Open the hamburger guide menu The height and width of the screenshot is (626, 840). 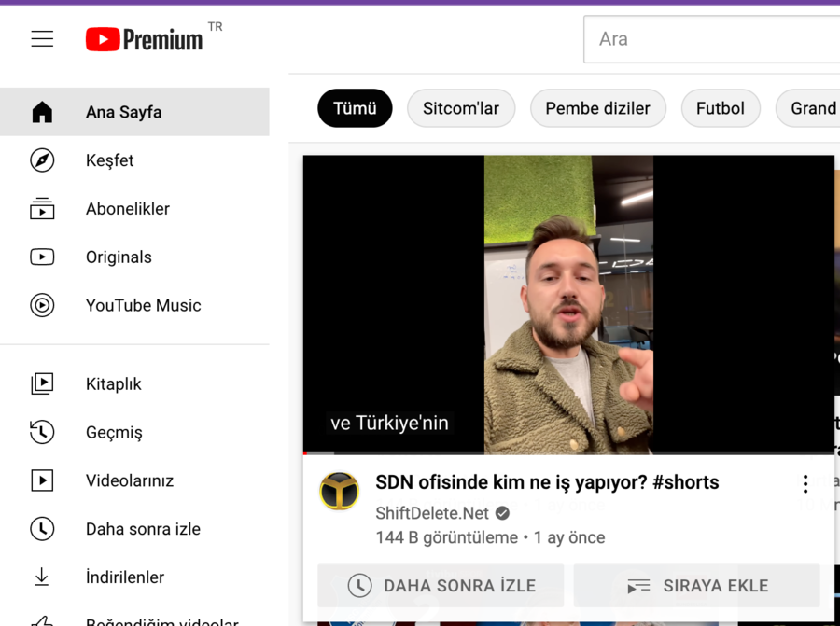[x=42, y=39]
